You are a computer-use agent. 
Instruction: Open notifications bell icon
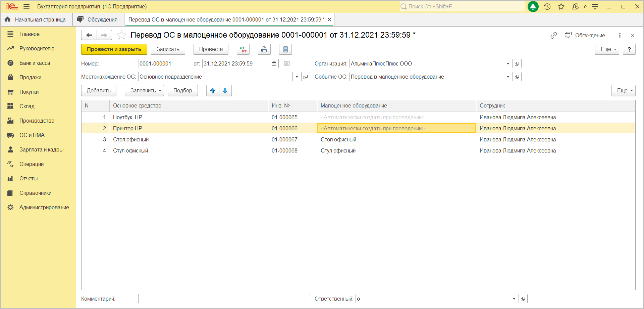coord(533,7)
